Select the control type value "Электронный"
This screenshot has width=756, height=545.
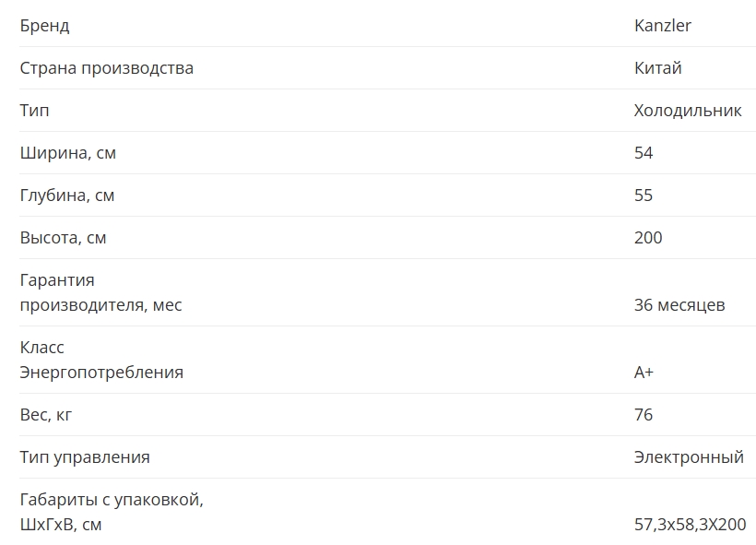[x=689, y=457]
